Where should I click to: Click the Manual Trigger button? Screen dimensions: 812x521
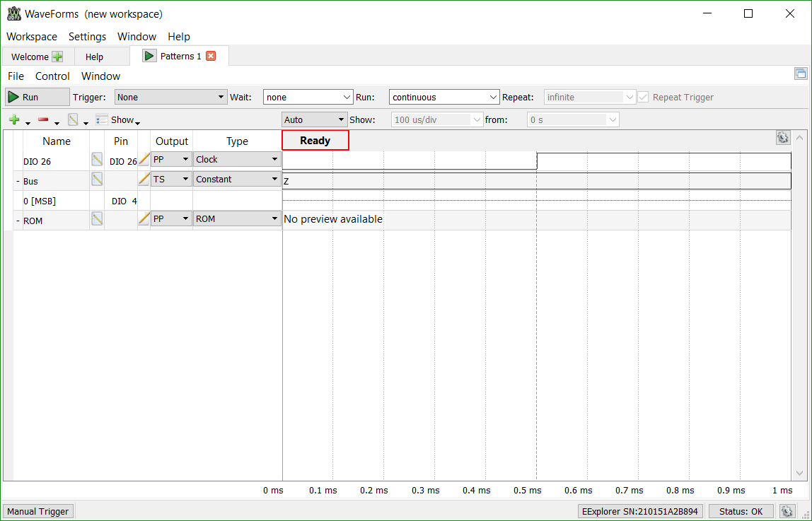[37, 511]
